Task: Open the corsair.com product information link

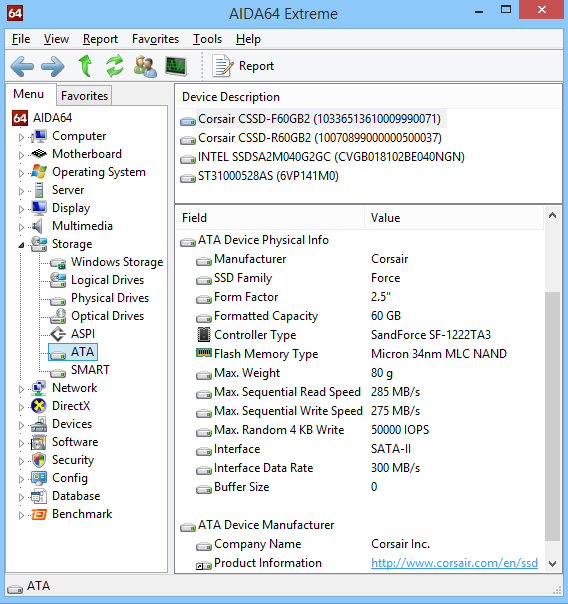Action: pyautogui.click(x=454, y=563)
